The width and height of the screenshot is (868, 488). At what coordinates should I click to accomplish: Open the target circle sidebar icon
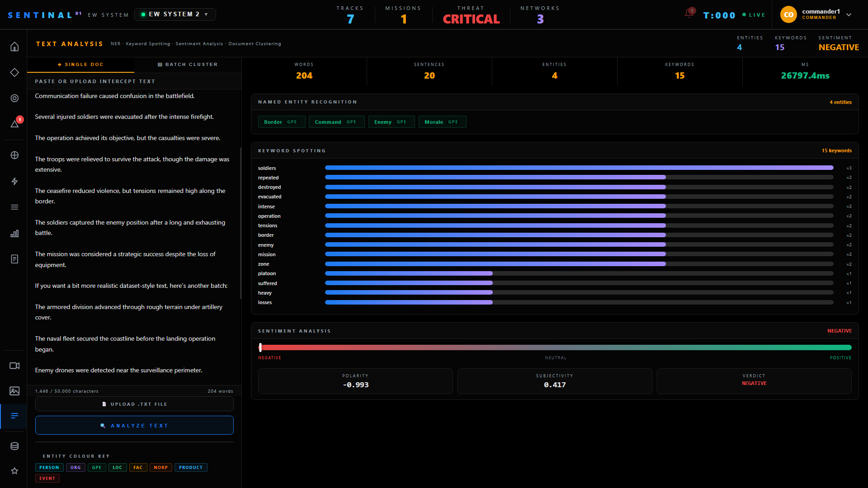(14, 98)
